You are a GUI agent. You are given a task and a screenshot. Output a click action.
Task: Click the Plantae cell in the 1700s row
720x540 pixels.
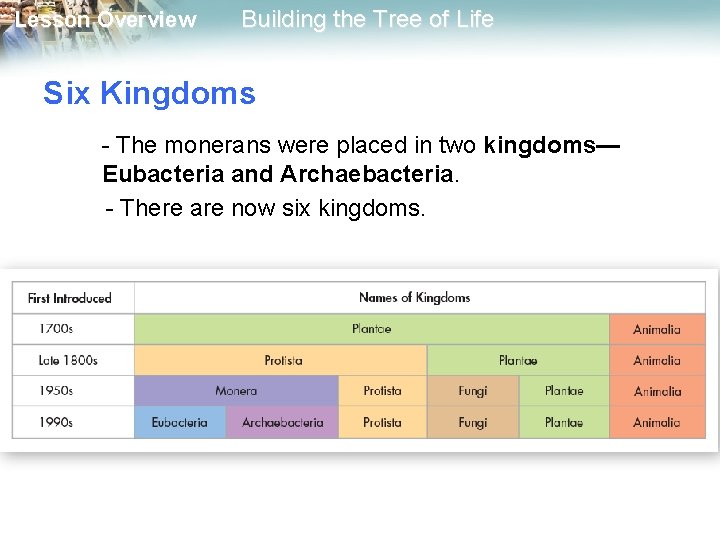pos(372,329)
